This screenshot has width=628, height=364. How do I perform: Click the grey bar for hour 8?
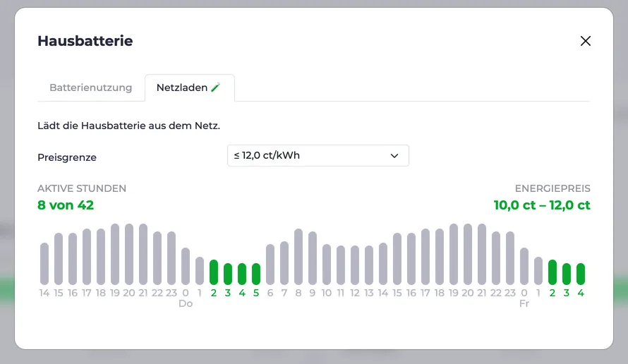tap(298, 257)
